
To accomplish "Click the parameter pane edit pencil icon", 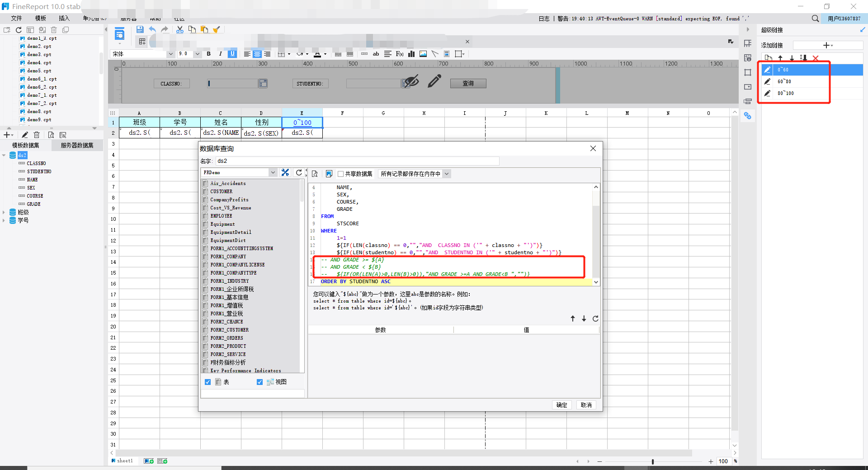I will pos(434,81).
